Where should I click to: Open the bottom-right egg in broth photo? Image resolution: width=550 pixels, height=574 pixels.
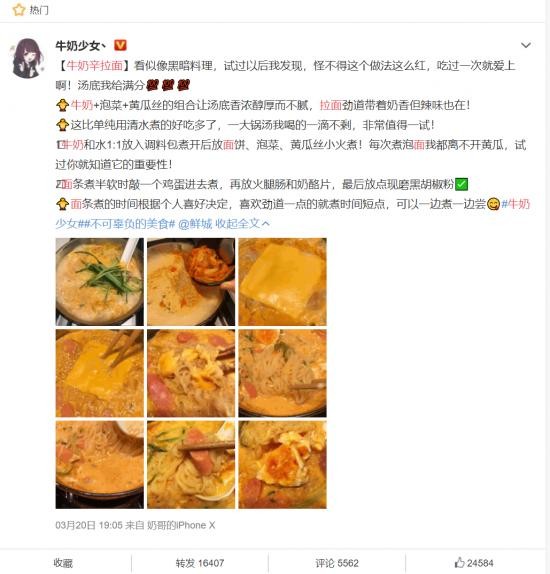(x=282, y=465)
